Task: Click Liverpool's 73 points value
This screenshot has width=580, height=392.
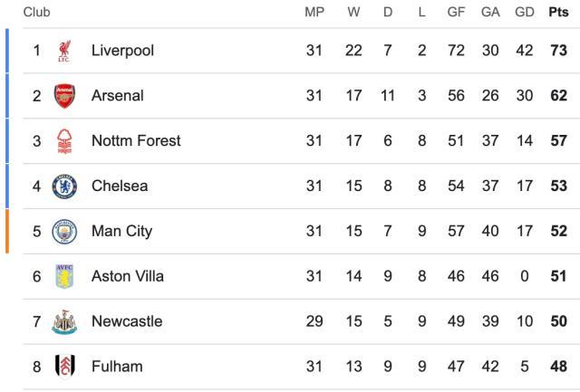Action: point(558,51)
